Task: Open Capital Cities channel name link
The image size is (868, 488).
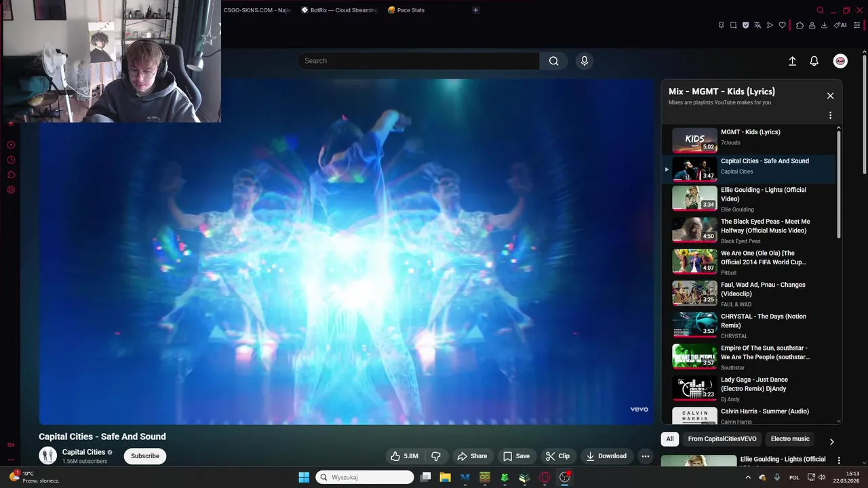Action: [x=83, y=452]
